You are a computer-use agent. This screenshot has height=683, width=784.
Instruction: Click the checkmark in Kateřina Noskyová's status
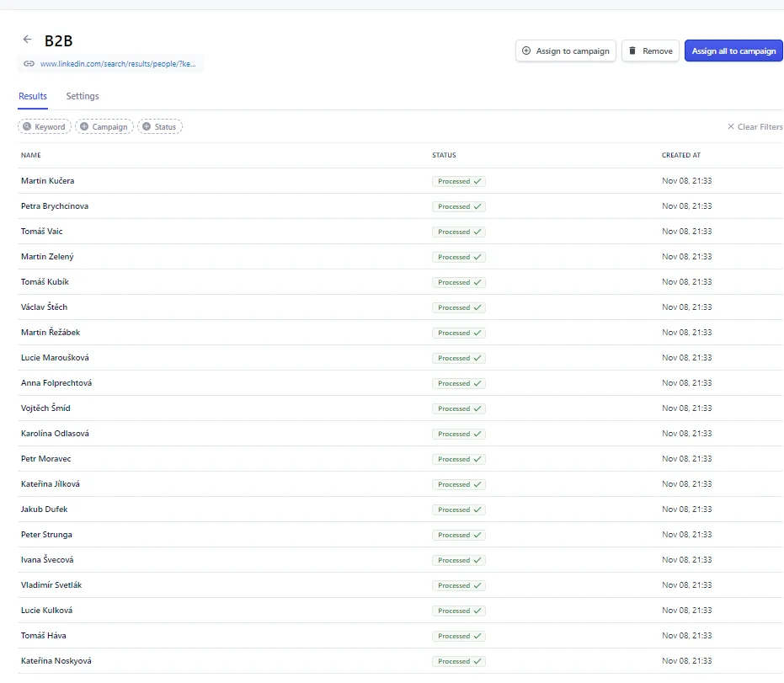(477, 661)
